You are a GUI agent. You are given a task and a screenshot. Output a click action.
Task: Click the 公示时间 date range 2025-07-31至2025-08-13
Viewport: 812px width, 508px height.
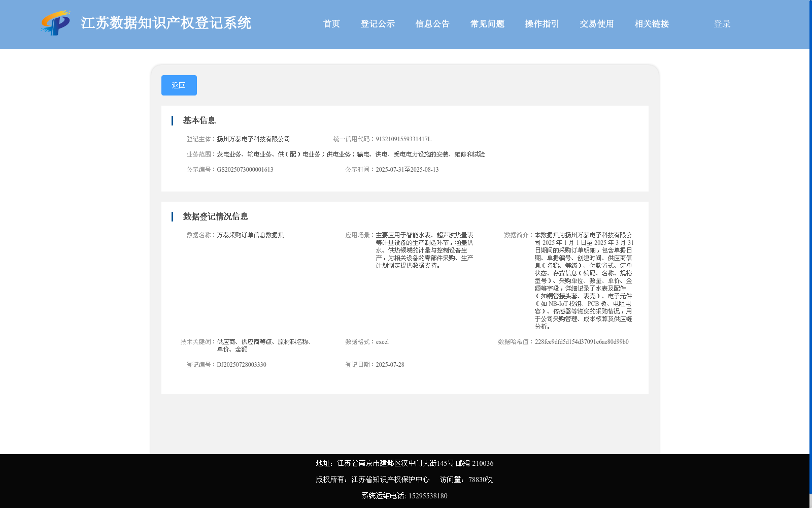407,170
